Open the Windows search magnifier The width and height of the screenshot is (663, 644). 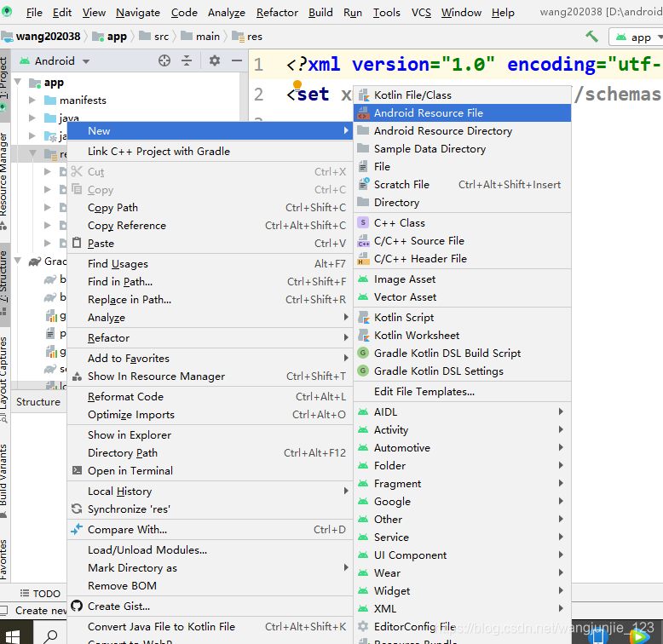[51, 635]
